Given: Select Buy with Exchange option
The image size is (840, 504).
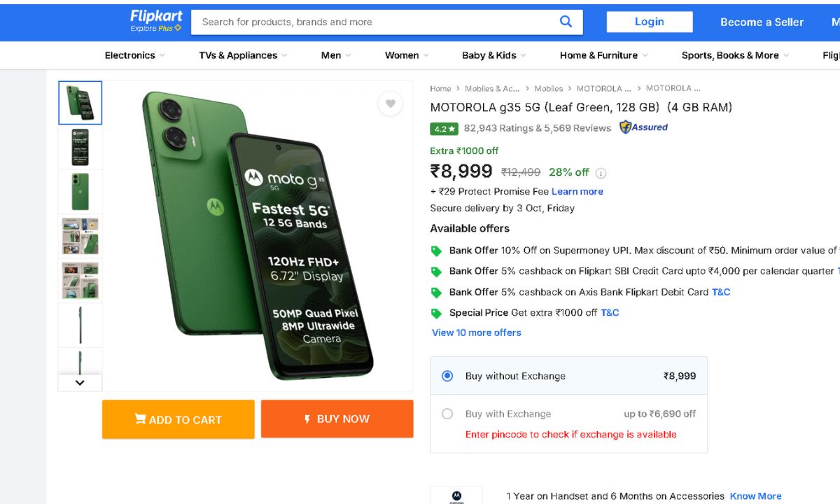Looking at the screenshot, I should coord(447,414).
